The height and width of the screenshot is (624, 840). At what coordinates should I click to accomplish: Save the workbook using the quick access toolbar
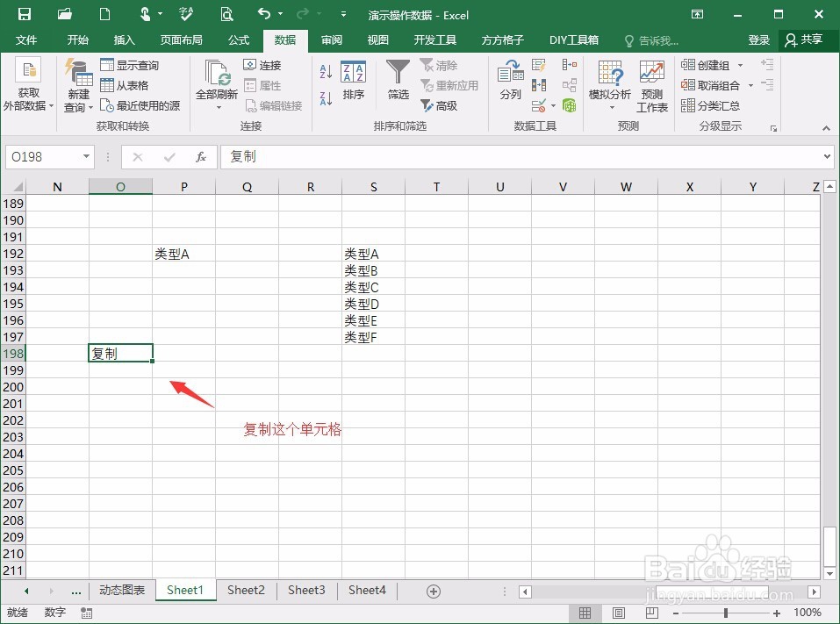point(25,14)
